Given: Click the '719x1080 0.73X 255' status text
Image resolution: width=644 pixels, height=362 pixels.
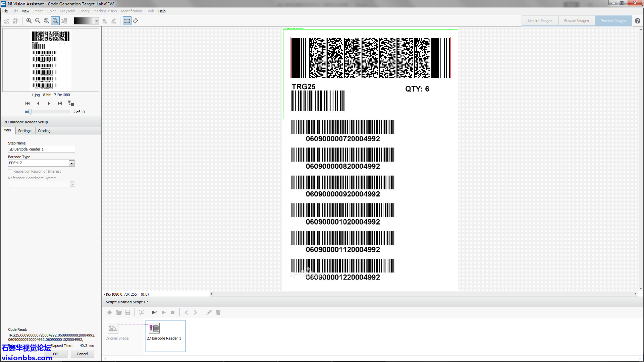Looking at the screenshot, I should pyautogui.click(x=120, y=294).
